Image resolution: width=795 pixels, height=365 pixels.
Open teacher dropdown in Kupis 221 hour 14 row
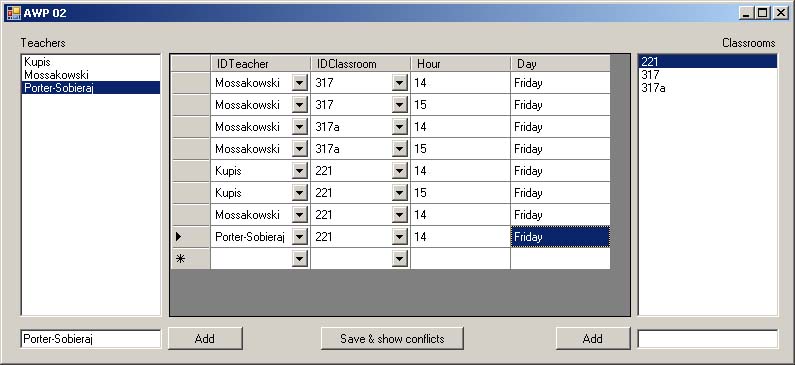(300, 171)
